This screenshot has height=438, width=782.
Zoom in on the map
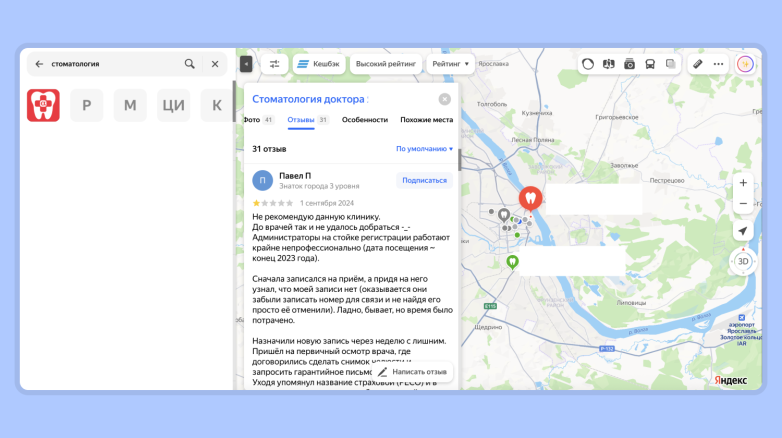click(x=743, y=183)
